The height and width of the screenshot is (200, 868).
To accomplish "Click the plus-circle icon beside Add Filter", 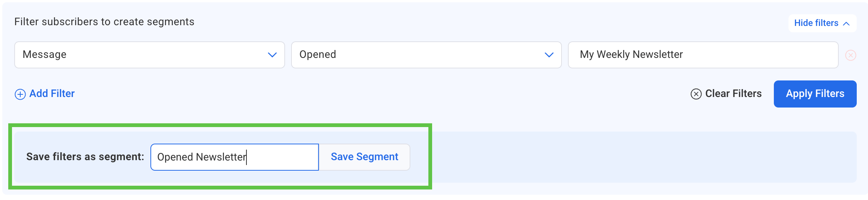I will pos(20,94).
